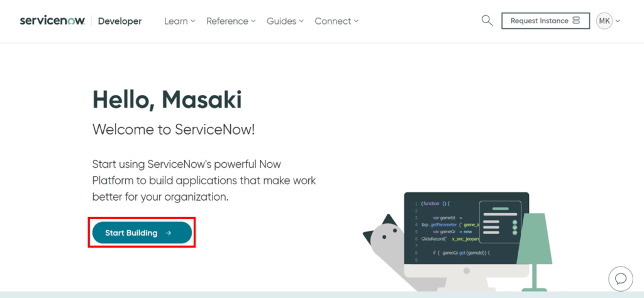Click the arrow icon in Start Building
644x298 pixels.
click(x=169, y=233)
